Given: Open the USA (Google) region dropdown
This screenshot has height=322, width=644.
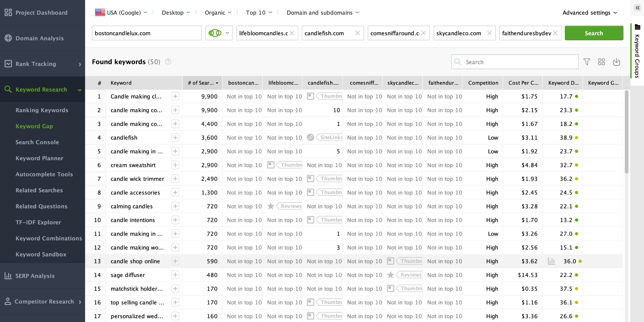Looking at the screenshot, I should [x=121, y=13].
